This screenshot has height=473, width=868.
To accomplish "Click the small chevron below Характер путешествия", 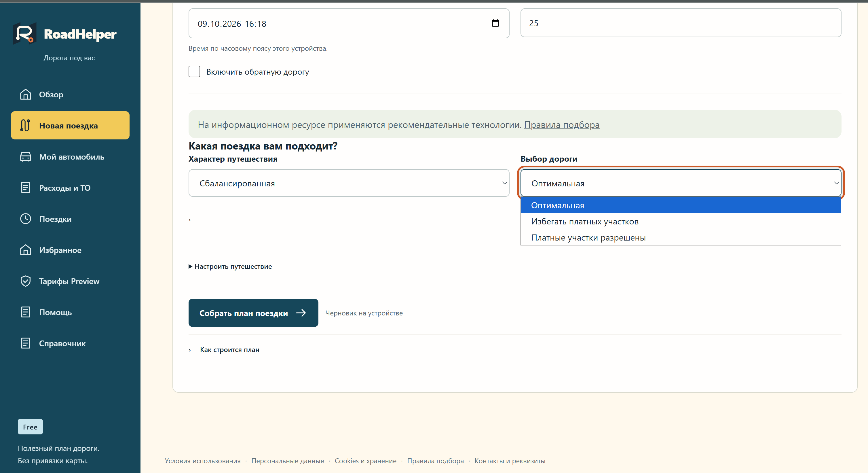I will point(190,220).
